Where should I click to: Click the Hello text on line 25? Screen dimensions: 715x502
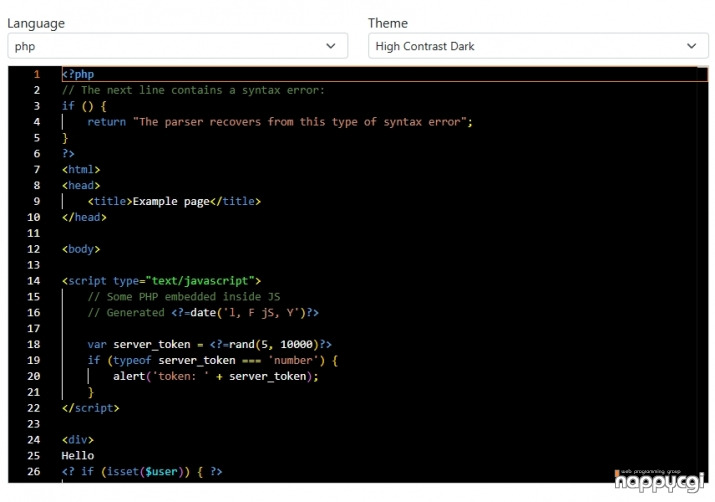pyautogui.click(x=78, y=456)
